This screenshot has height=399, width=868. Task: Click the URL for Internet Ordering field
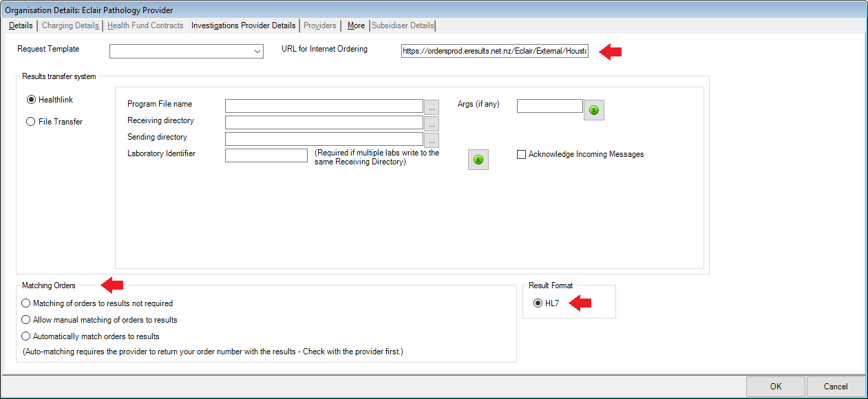495,52
